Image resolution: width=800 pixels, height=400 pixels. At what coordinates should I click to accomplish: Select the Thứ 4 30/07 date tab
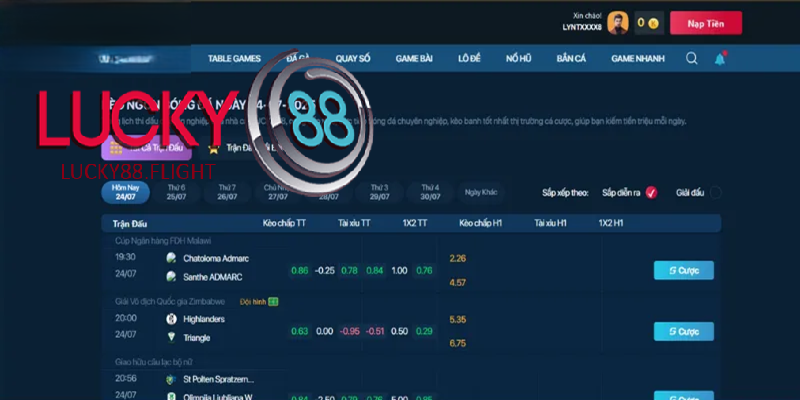(x=430, y=192)
